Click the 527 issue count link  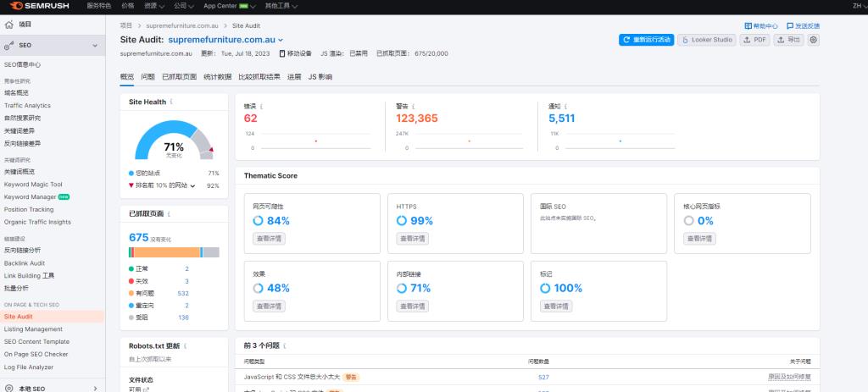click(x=543, y=377)
